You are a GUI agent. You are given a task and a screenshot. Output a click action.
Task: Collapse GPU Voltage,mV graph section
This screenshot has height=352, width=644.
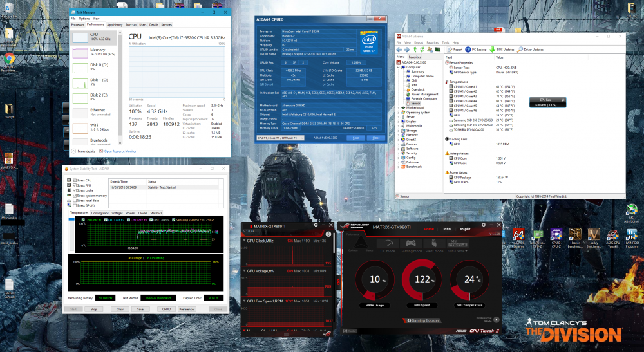point(244,271)
